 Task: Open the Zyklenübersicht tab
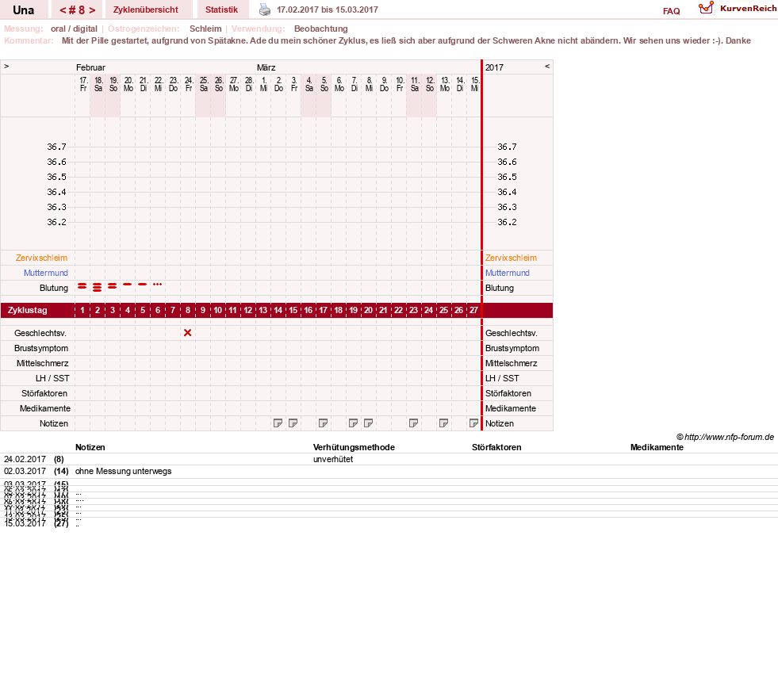145,10
